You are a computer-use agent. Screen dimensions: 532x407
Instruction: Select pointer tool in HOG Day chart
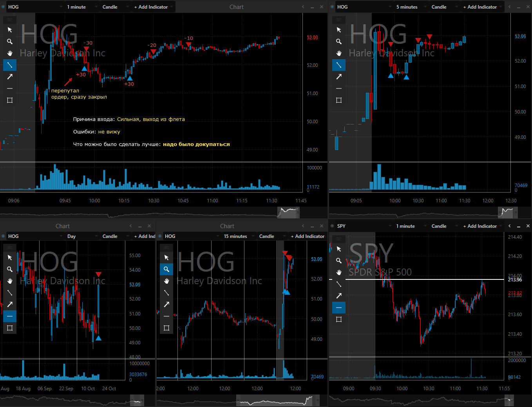tap(10, 258)
